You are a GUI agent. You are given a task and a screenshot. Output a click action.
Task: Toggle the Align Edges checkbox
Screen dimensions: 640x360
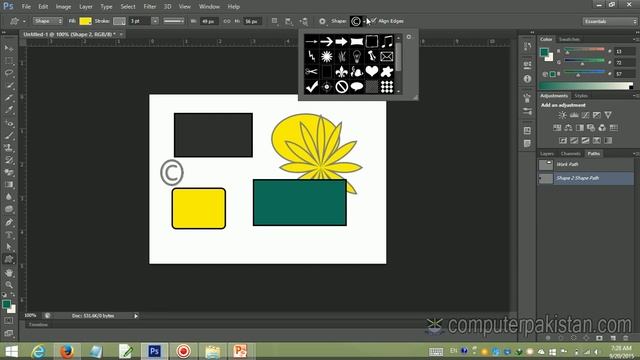pyautogui.click(x=373, y=21)
